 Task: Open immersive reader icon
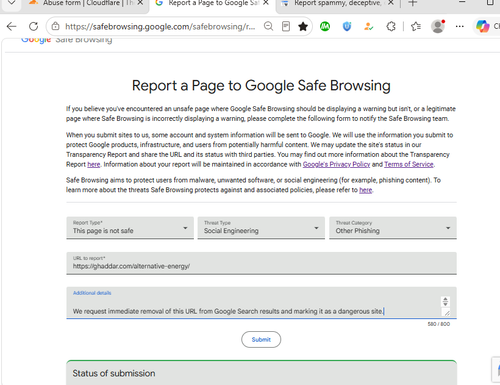286,26
